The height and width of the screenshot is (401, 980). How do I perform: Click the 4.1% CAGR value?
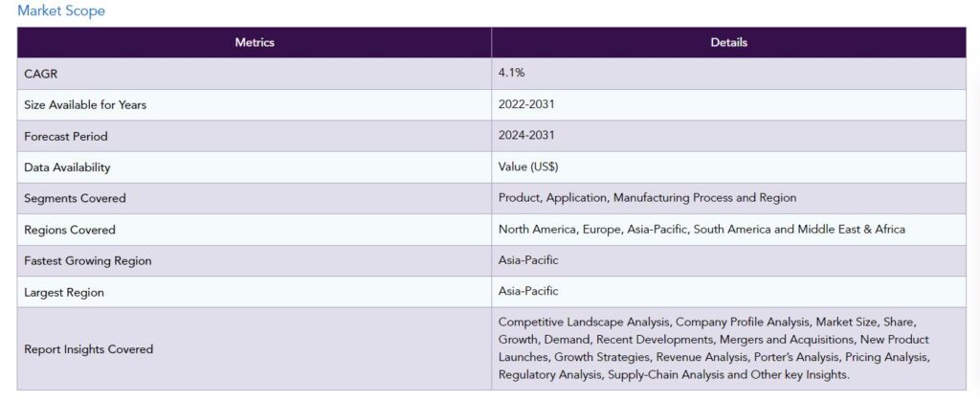pyautogui.click(x=512, y=74)
